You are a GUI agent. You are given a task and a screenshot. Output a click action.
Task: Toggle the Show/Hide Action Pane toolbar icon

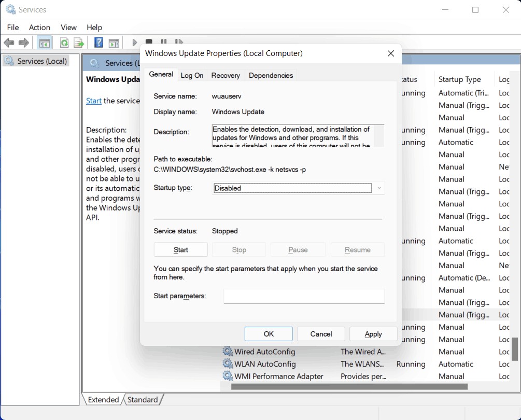coord(114,43)
